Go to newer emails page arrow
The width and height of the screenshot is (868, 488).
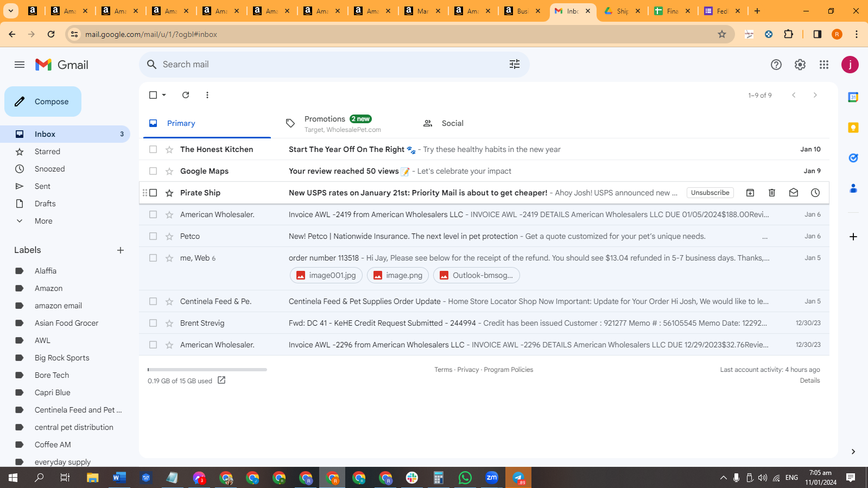pyautogui.click(x=794, y=95)
